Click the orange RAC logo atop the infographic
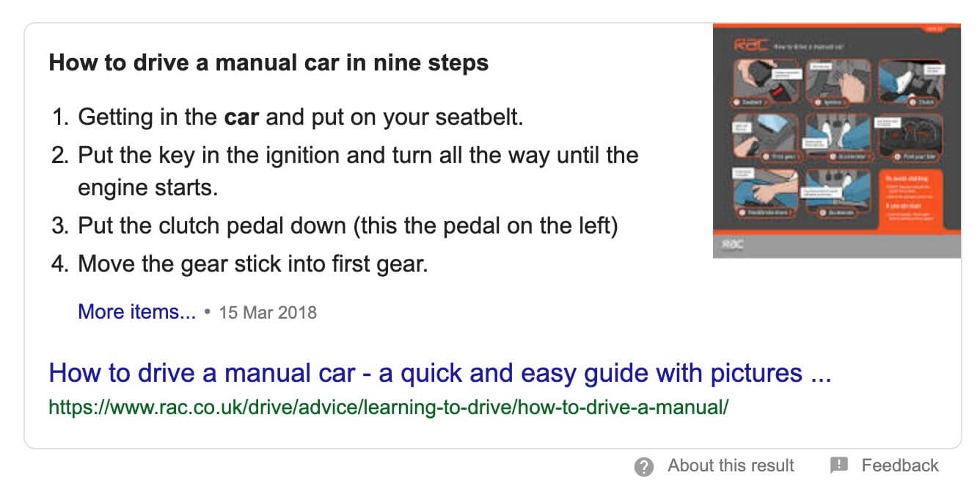Viewport: 980px width, 489px height. click(751, 46)
